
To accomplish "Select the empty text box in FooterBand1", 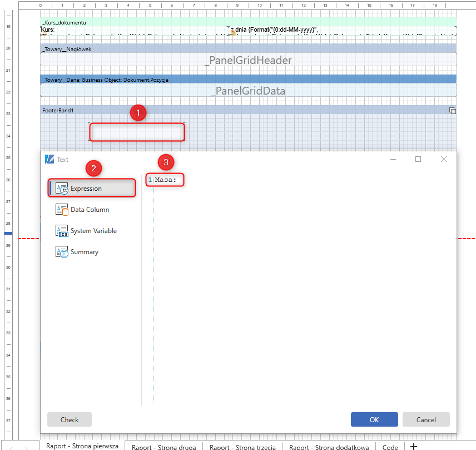I will tap(137, 132).
